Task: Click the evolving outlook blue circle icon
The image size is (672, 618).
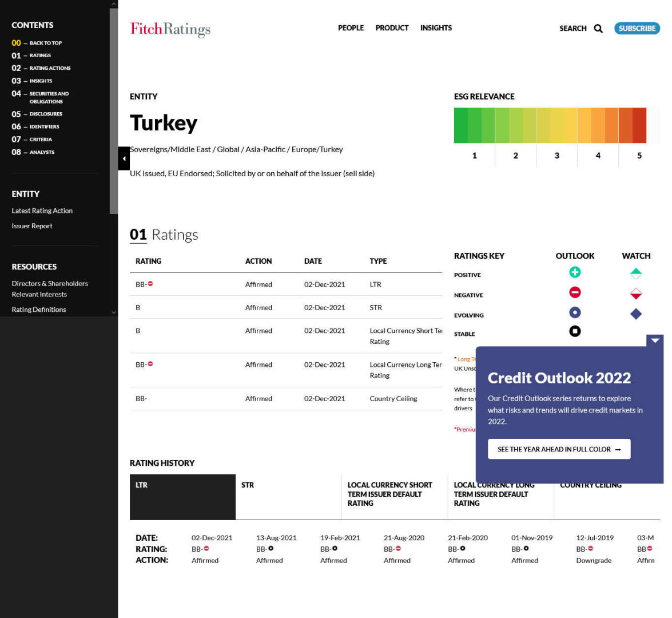Action: (x=575, y=312)
